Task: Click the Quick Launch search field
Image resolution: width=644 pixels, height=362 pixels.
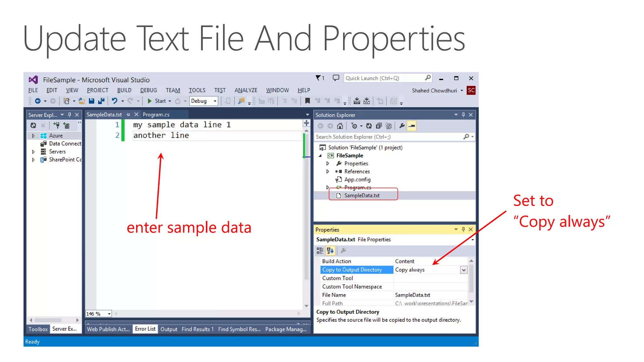Action: (388, 78)
